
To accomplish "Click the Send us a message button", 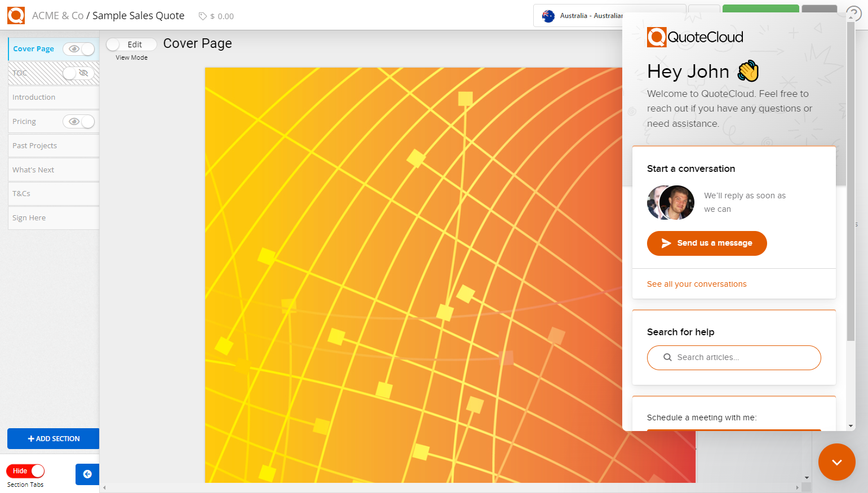I will click(x=707, y=243).
